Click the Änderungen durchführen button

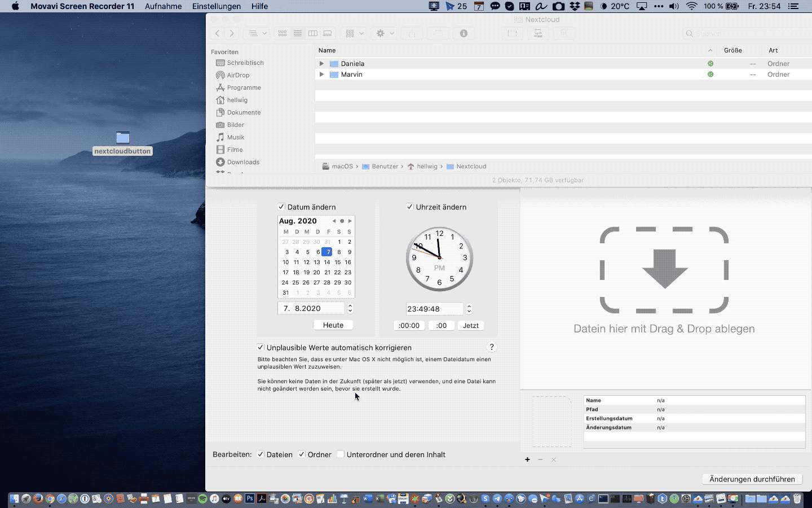(752, 479)
